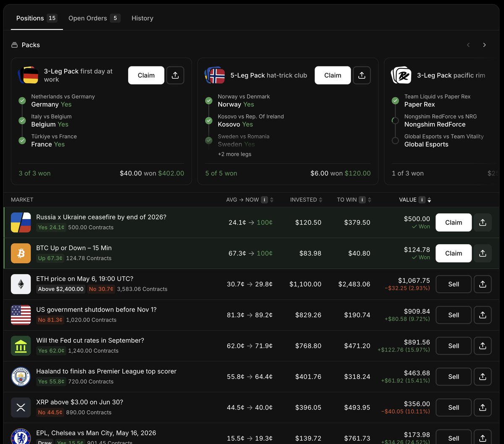Open the Russia x Ukraine ceasefire market

pyautogui.click(x=101, y=217)
